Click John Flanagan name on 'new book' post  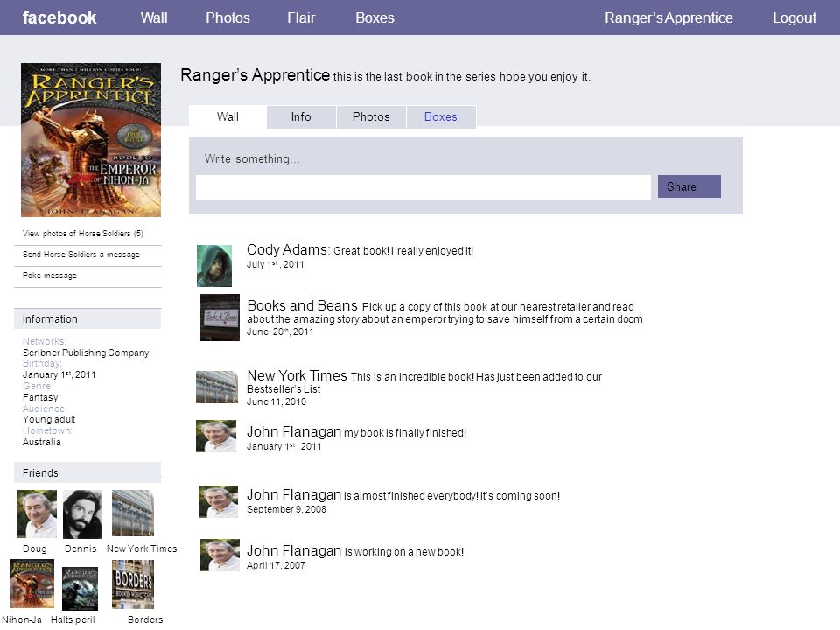pyautogui.click(x=294, y=550)
